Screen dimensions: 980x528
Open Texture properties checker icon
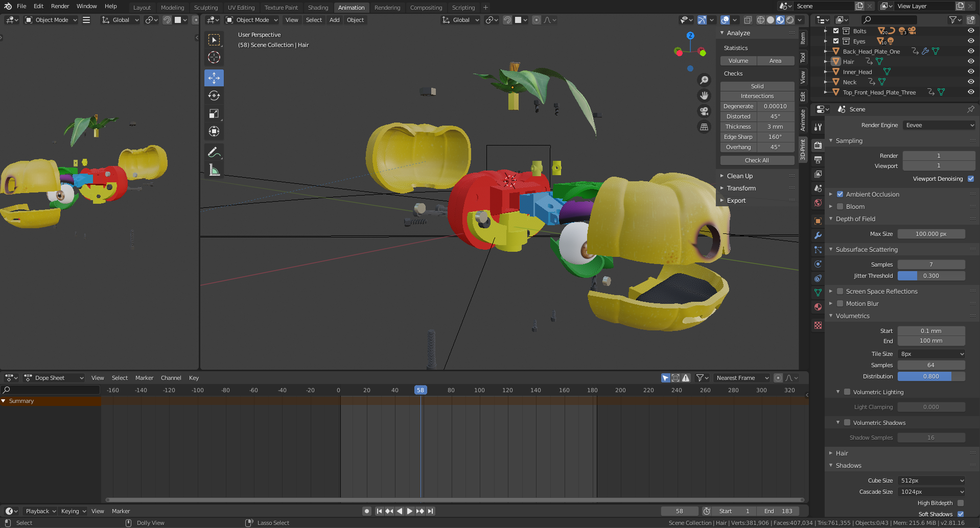coord(818,325)
